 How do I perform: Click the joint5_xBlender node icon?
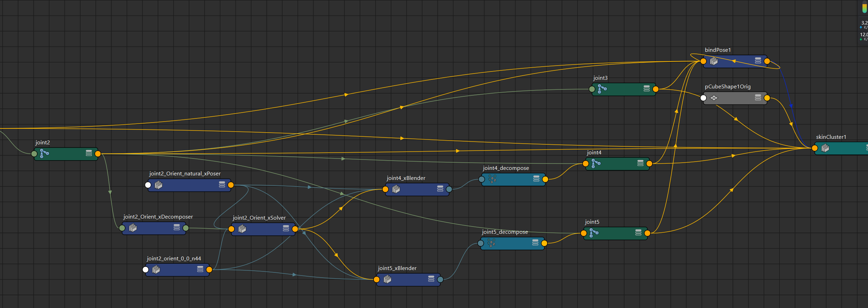[387, 279]
